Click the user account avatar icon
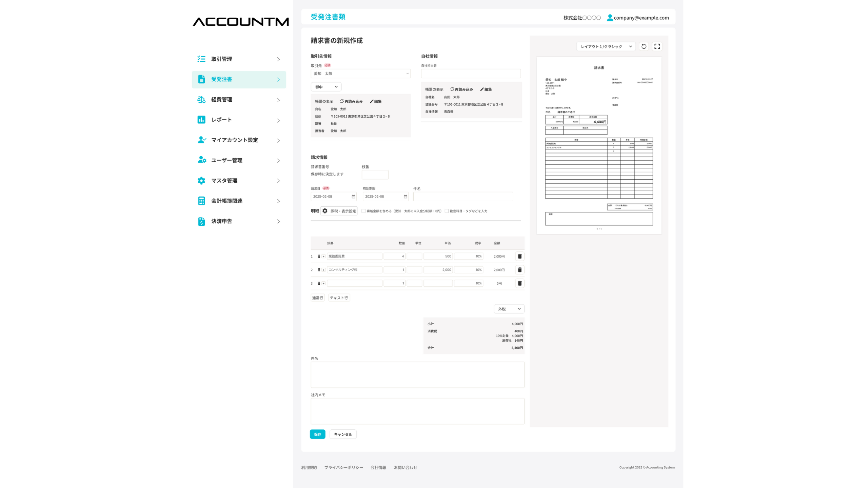The height and width of the screenshot is (488, 868). tap(610, 18)
